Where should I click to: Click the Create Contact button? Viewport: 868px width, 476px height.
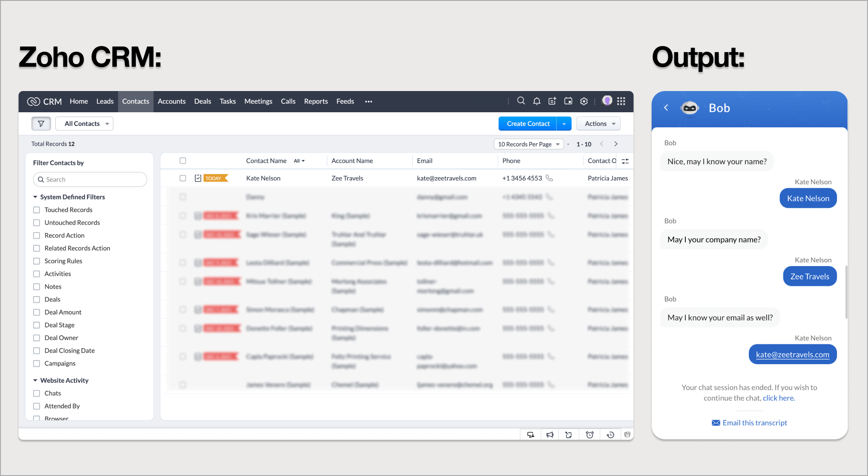(528, 124)
